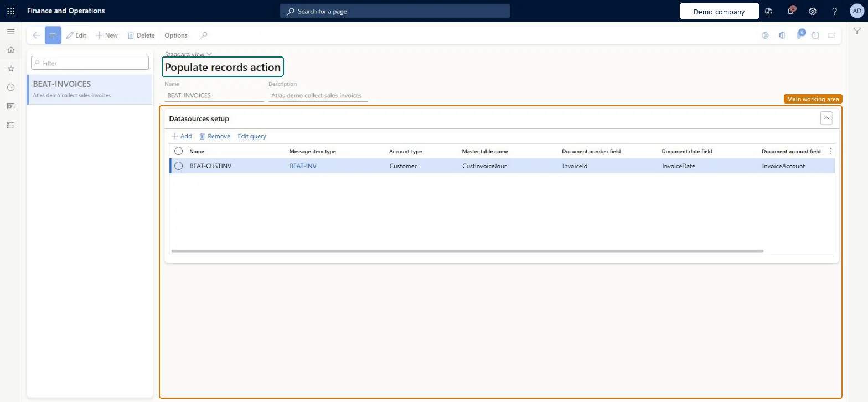This screenshot has width=868, height=402.
Task: Open Modules list icon in sidebar
Action: click(x=11, y=125)
